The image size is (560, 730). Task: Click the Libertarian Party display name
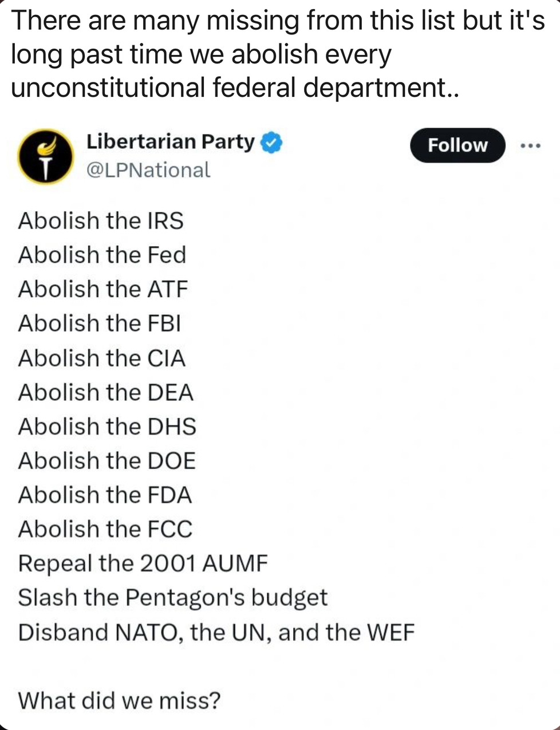pyautogui.click(x=171, y=141)
